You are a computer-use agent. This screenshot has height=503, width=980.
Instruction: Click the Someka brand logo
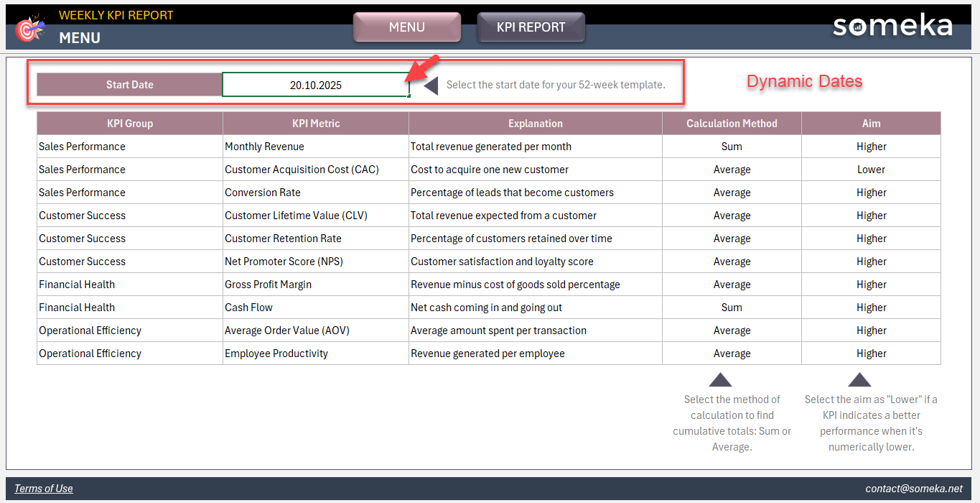[892, 27]
